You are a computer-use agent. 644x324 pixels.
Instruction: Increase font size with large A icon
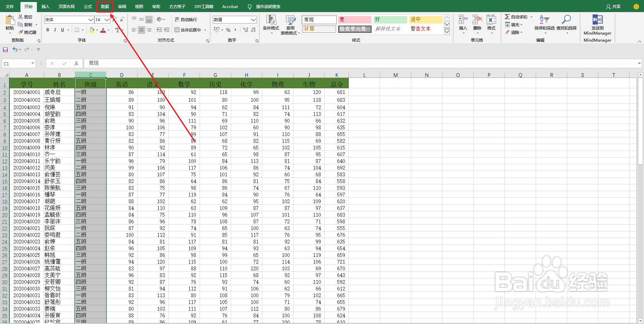pyautogui.click(x=115, y=19)
